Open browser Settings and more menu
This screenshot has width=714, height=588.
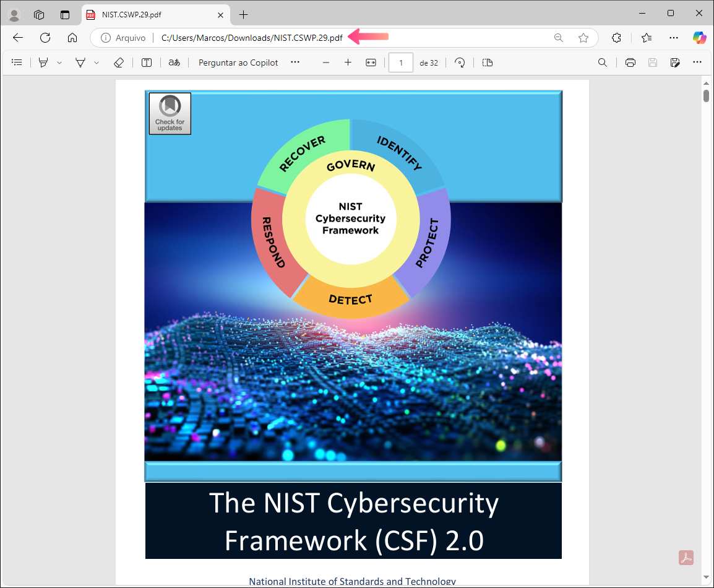[674, 38]
